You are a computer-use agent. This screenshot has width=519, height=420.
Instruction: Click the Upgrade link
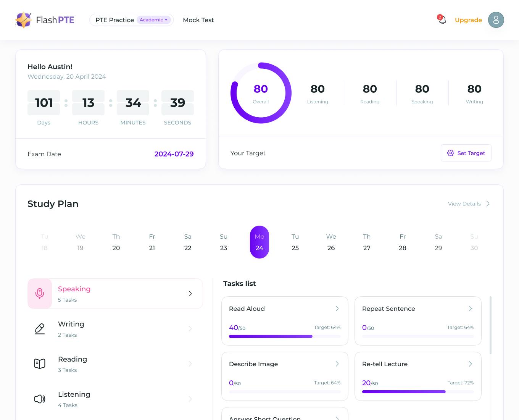(x=468, y=20)
